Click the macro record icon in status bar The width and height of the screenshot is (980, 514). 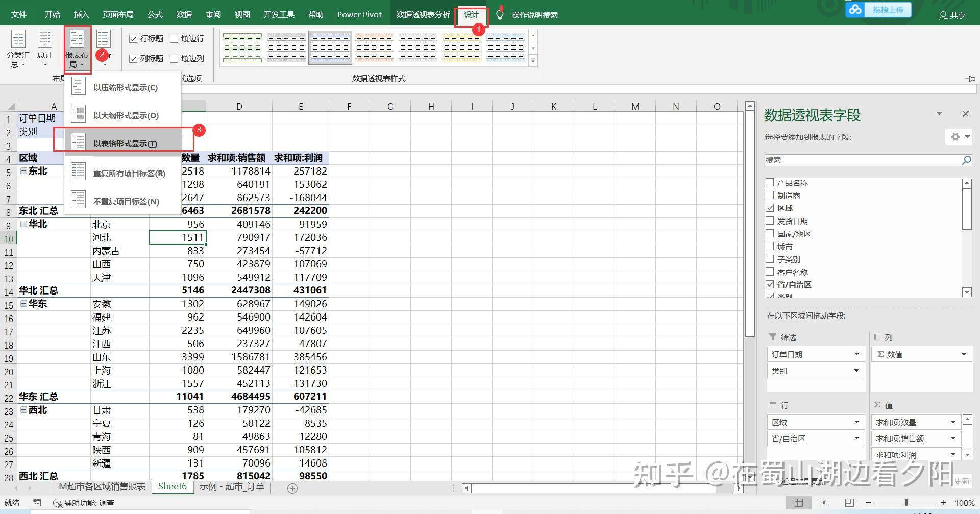pyautogui.click(x=37, y=503)
